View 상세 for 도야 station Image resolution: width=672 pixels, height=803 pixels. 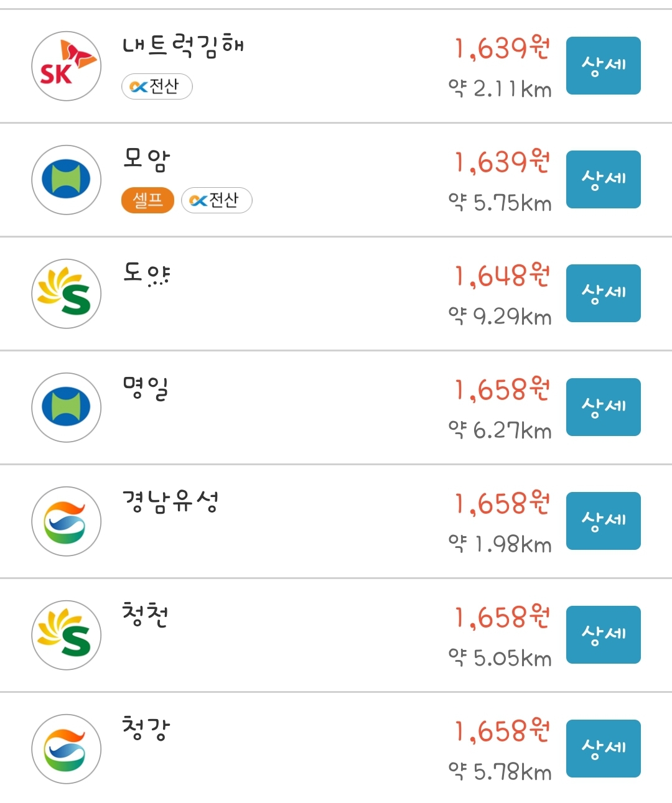click(604, 293)
